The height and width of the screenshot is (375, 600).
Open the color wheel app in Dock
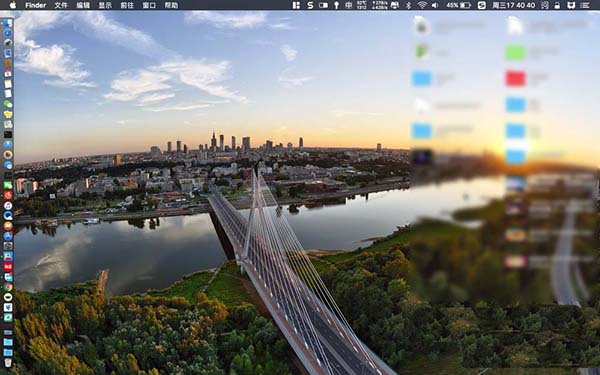[8, 155]
